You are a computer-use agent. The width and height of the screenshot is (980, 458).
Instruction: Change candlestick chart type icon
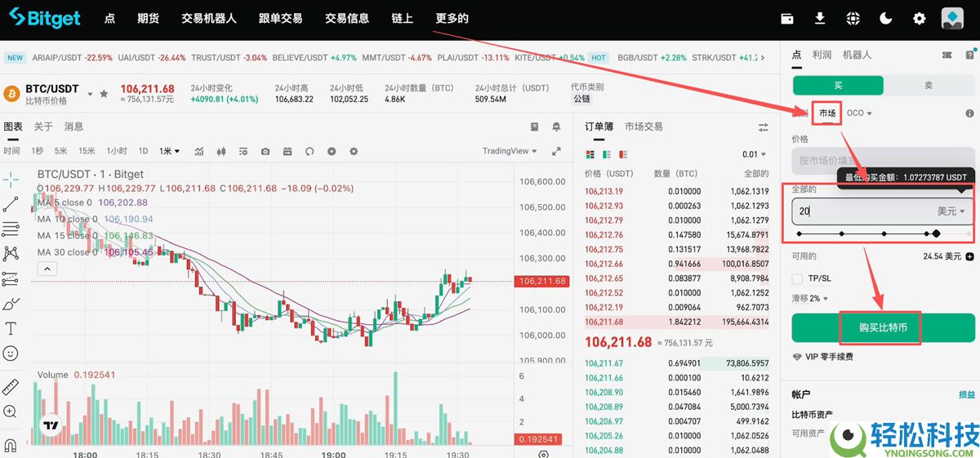pos(221,151)
